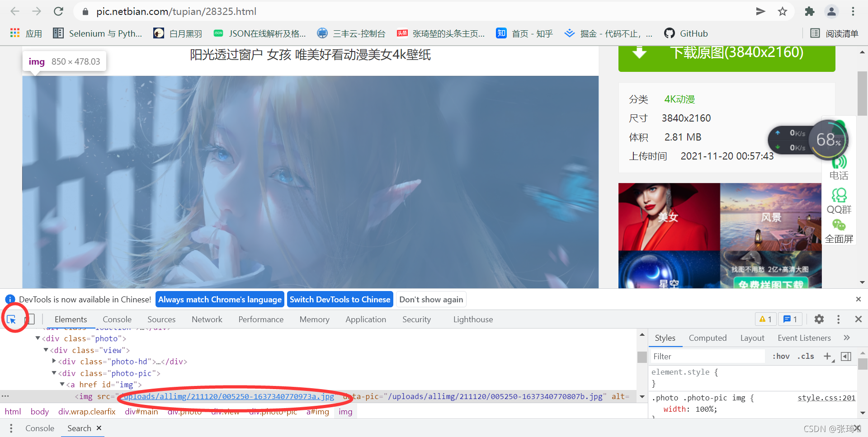The width and height of the screenshot is (868, 437).
Task: Click the main anime wallpaper image
Action: [310, 182]
